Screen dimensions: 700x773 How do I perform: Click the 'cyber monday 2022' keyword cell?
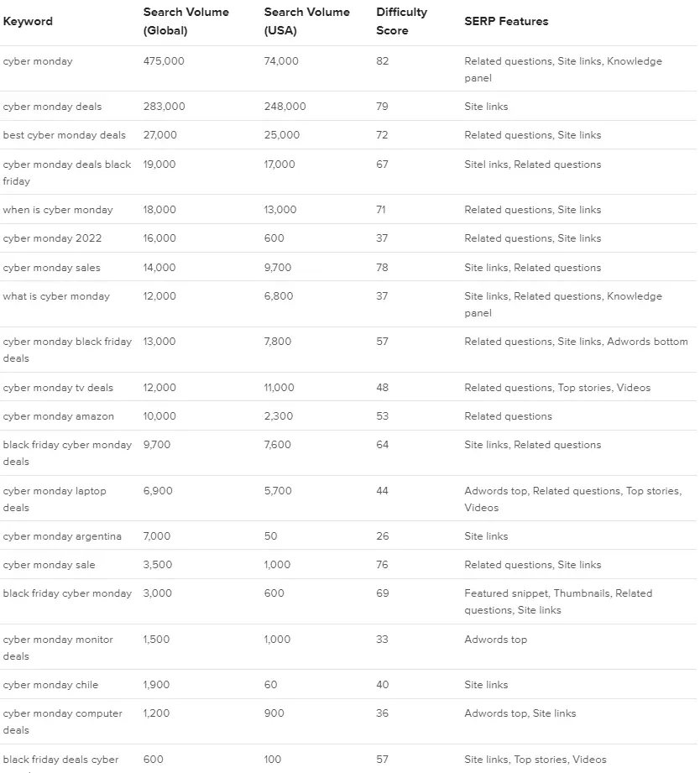coord(52,238)
